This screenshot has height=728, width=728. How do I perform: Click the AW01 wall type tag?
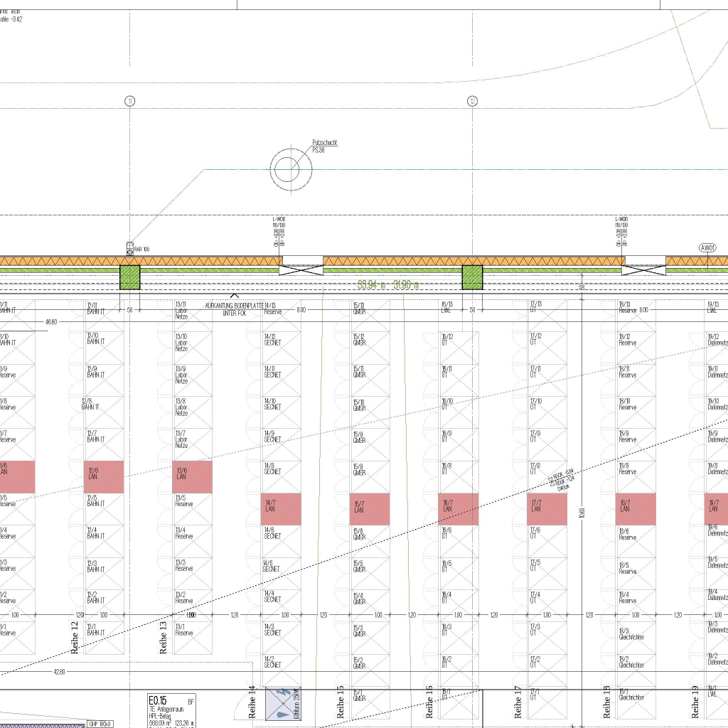707,248
